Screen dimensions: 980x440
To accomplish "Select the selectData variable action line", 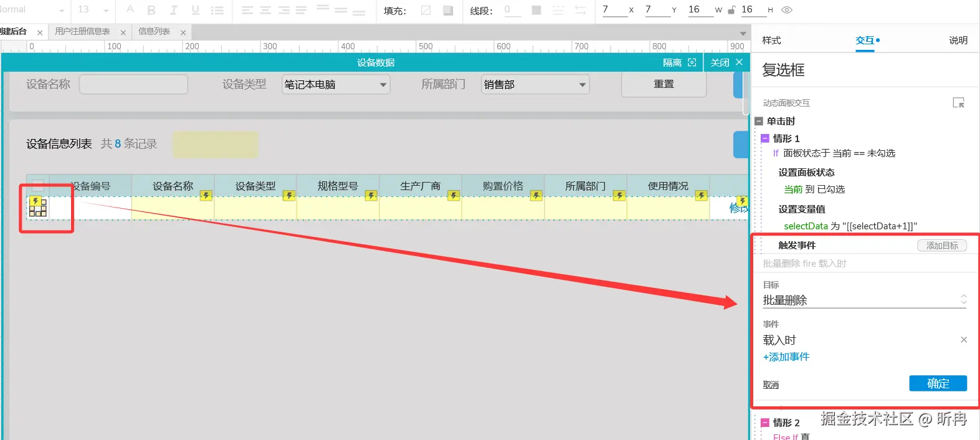I will coord(850,226).
